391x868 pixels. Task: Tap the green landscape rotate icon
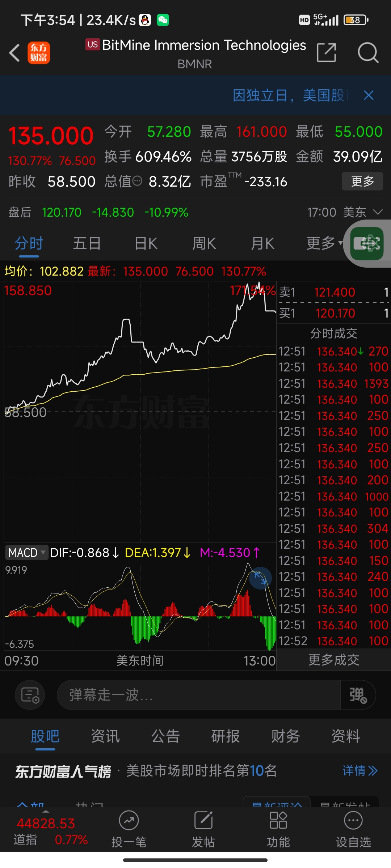[x=367, y=243]
